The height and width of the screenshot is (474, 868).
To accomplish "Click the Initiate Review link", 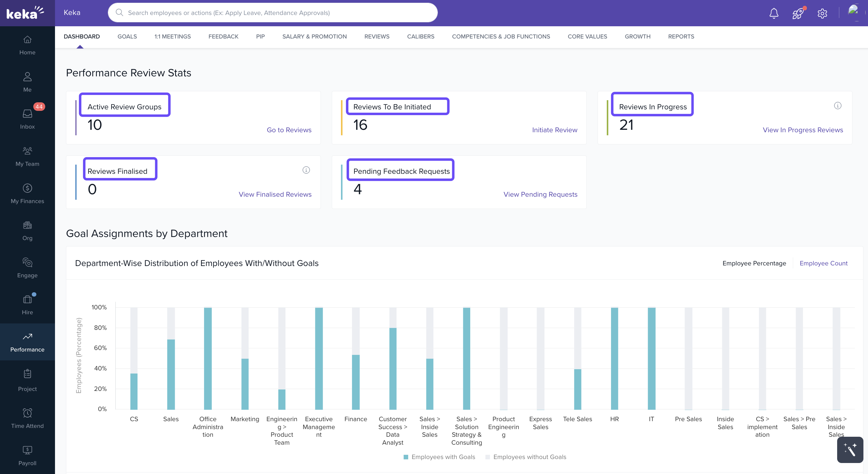I will click(x=555, y=130).
